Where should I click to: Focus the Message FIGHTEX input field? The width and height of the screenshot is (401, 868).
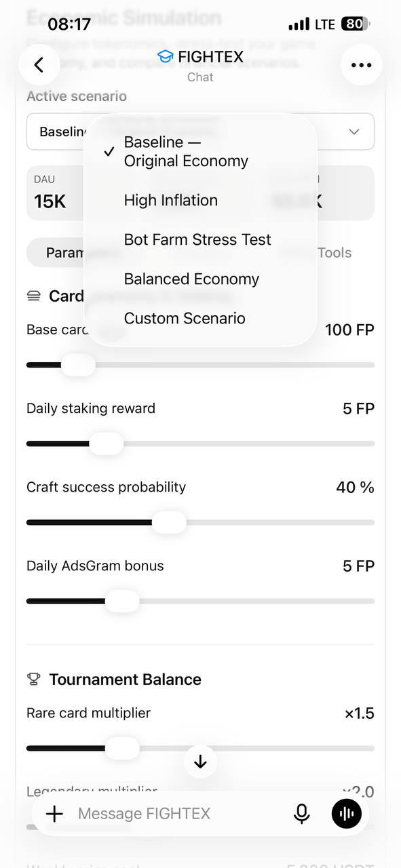(x=176, y=814)
